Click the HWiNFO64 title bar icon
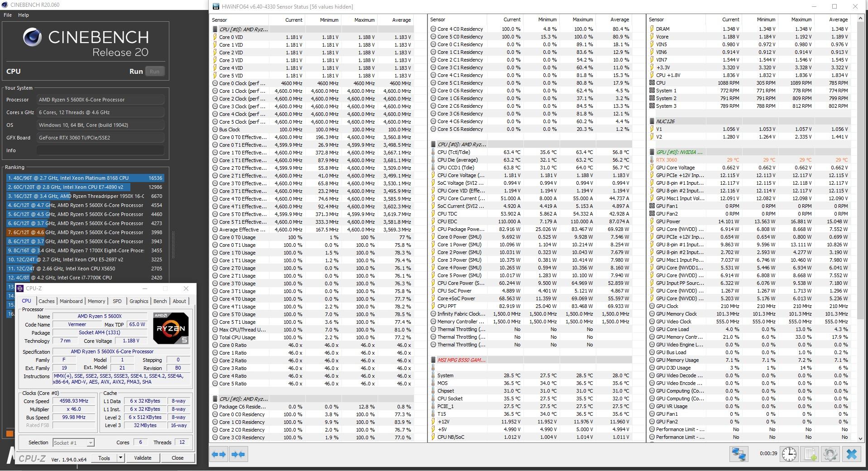868x471 pixels. pyautogui.click(x=216, y=7)
